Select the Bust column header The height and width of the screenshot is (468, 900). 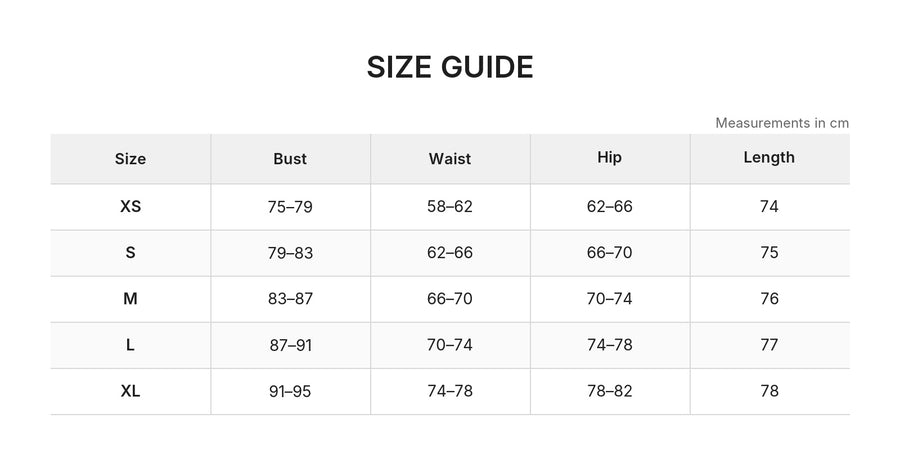pyautogui.click(x=290, y=158)
